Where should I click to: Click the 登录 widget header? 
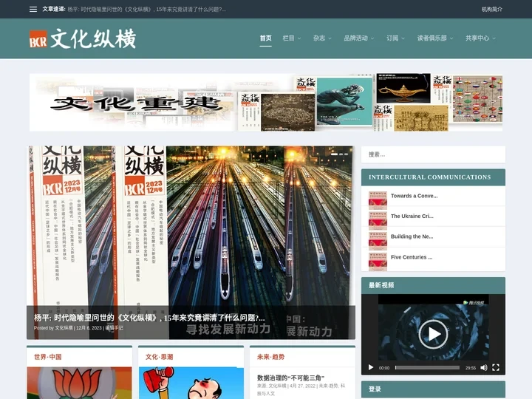click(x=433, y=389)
